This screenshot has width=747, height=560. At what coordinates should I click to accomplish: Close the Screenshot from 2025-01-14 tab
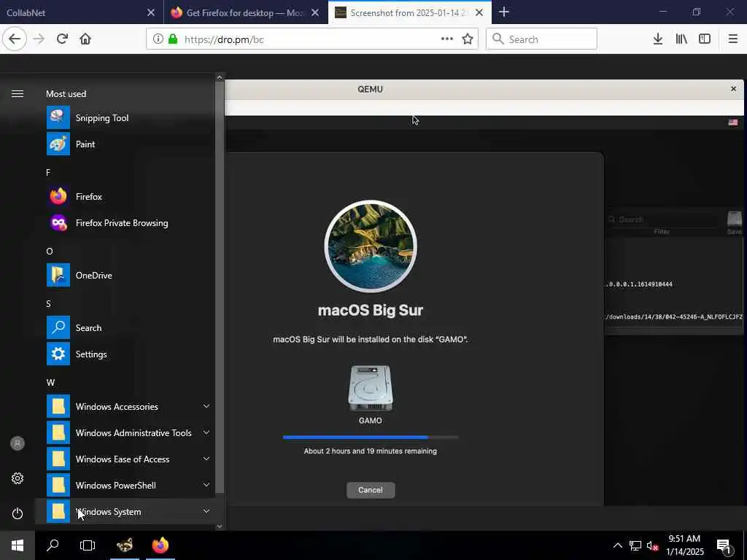point(480,12)
